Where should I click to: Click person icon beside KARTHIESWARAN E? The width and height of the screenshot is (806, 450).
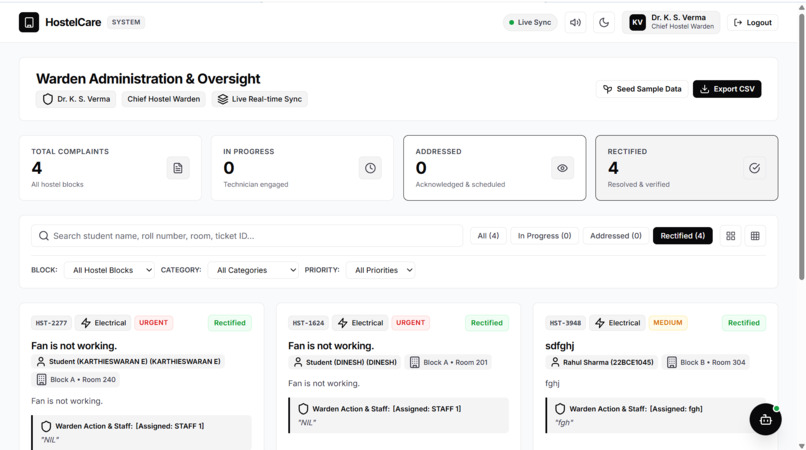41,362
